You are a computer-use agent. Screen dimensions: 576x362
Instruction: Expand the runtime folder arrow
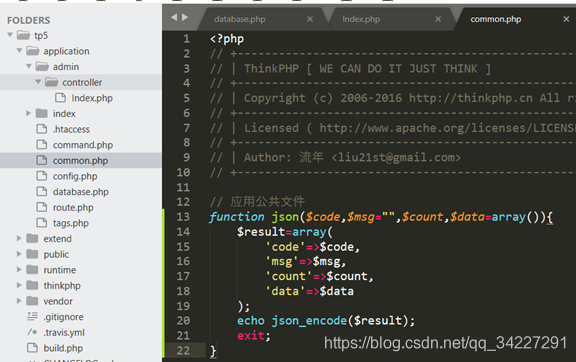click(19, 270)
